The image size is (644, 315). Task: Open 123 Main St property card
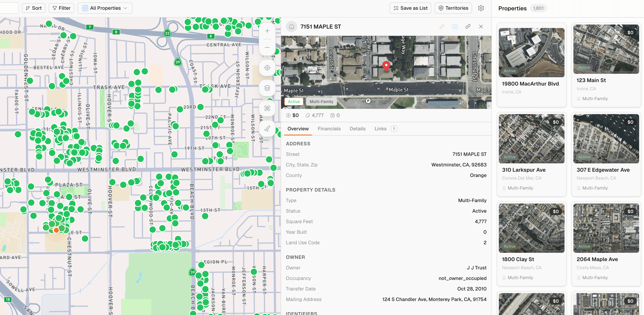click(606, 65)
